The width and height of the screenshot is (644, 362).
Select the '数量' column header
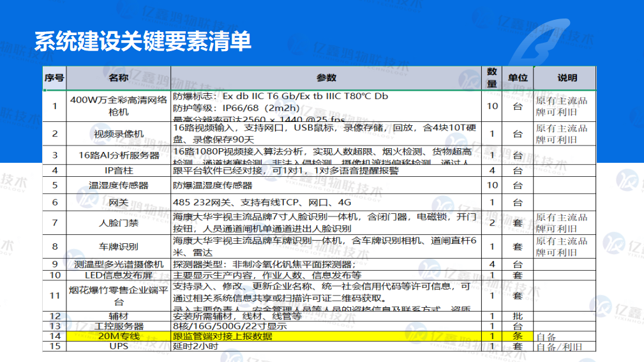coord(492,78)
